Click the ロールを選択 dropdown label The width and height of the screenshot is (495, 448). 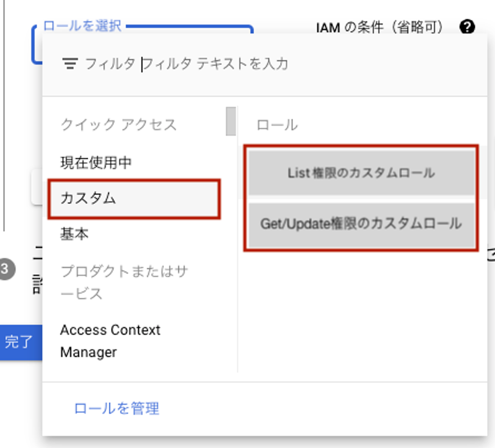click(x=82, y=26)
